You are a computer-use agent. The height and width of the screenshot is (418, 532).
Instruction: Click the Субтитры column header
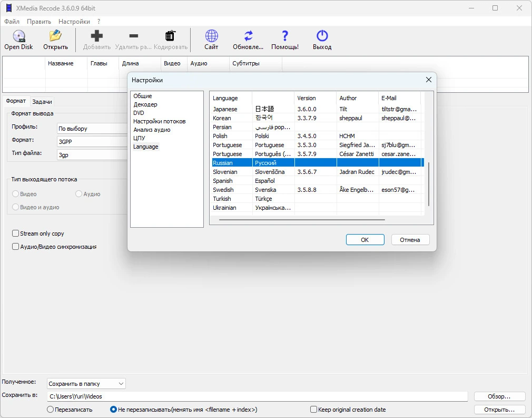pos(255,63)
